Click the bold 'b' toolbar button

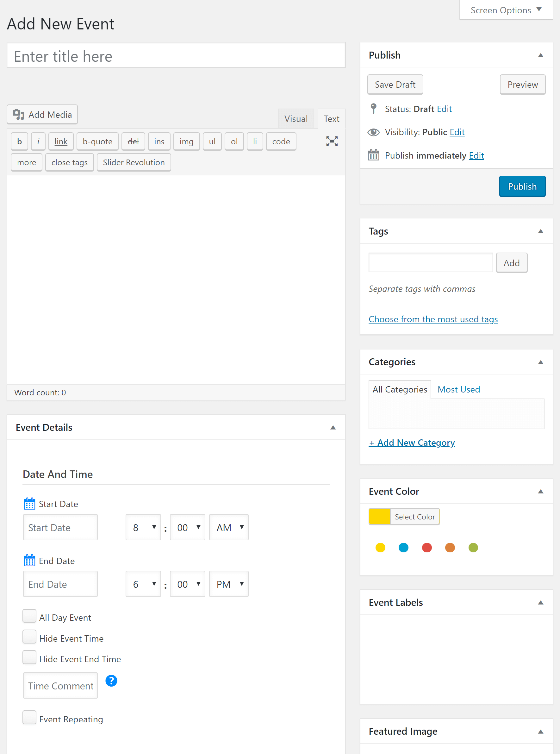(20, 141)
